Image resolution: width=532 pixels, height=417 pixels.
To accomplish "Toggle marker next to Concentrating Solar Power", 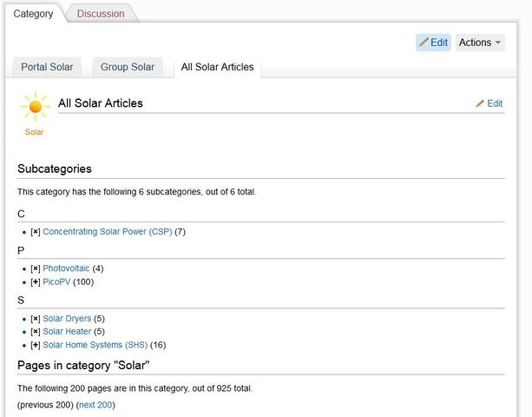I will coord(36,232).
